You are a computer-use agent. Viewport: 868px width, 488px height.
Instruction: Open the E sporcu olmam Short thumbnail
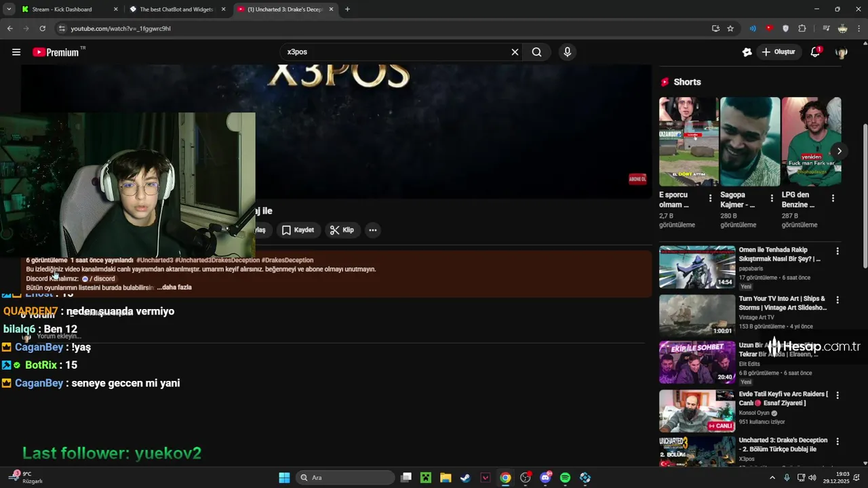coord(688,142)
